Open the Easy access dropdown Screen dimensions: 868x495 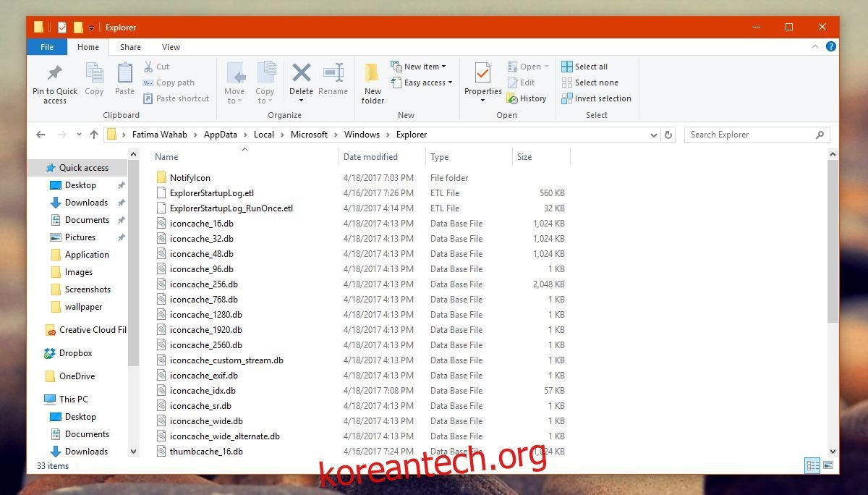[421, 82]
